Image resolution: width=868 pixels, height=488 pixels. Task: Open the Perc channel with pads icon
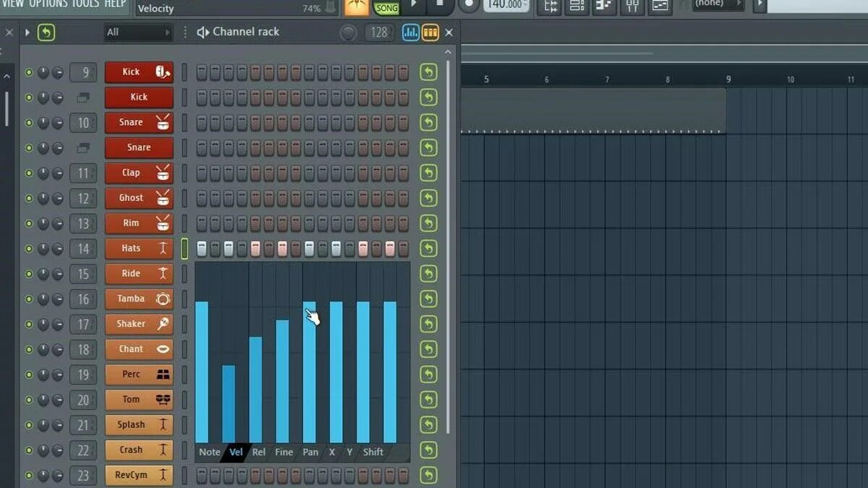coord(139,374)
